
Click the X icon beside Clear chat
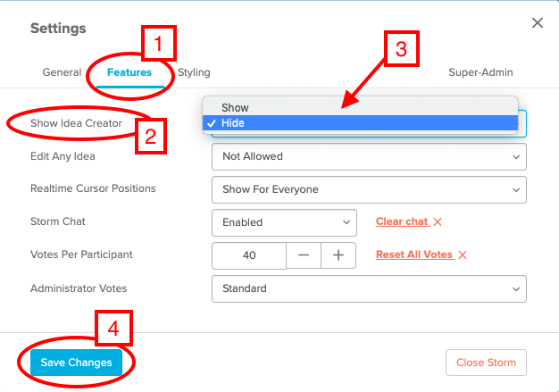(x=438, y=222)
